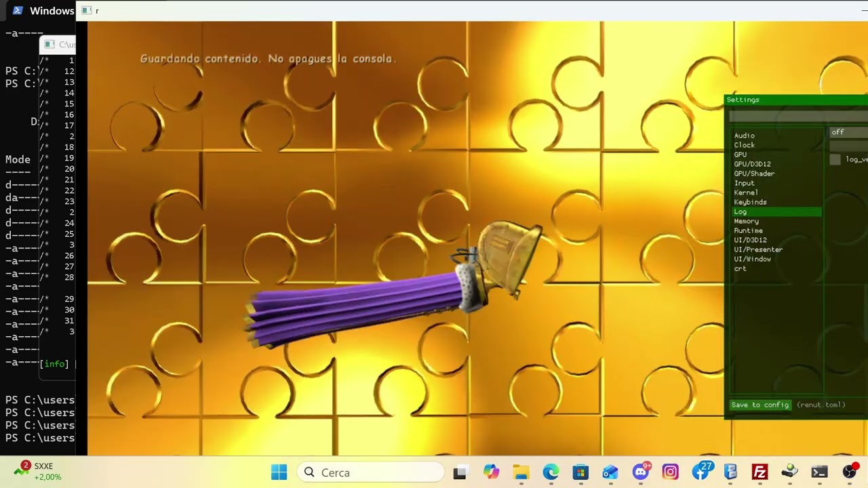Screen dimensions: 868x488
Task: Open the 'off' dropdown in Log settings
Action: pyautogui.click(x=849, y=132)
